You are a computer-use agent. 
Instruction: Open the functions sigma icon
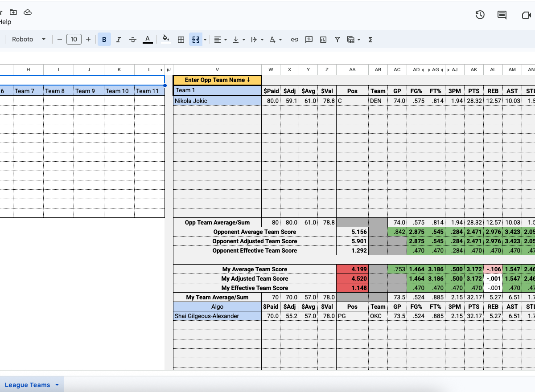370,40
